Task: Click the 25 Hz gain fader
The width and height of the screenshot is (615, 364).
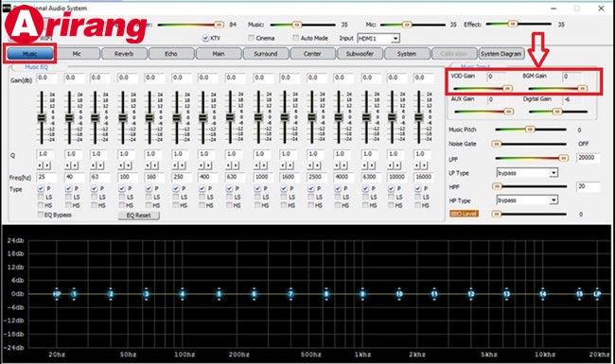Action: (x=42, y=117)
